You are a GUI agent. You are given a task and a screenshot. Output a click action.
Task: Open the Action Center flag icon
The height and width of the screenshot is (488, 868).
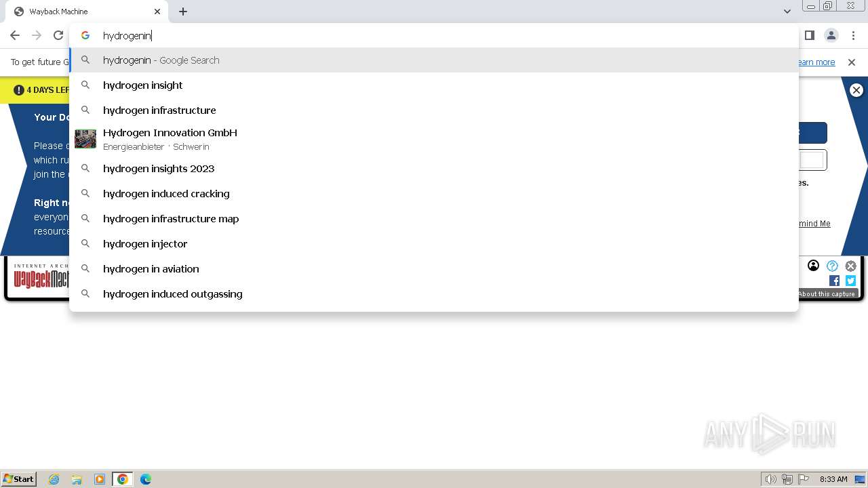pyautogui.click(x=804, y=479)
